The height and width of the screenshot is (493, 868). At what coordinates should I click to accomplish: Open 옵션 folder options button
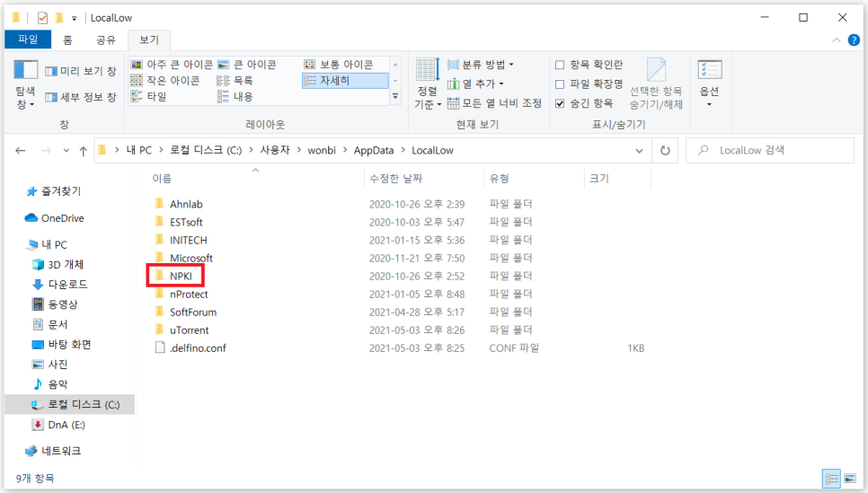pos(710,84)
